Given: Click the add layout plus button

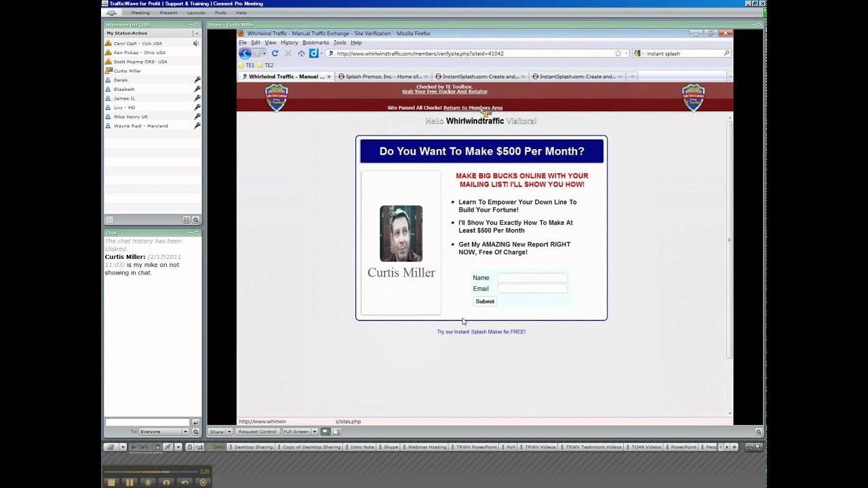Looking at the screenshot, I should (x=734, y=447).
